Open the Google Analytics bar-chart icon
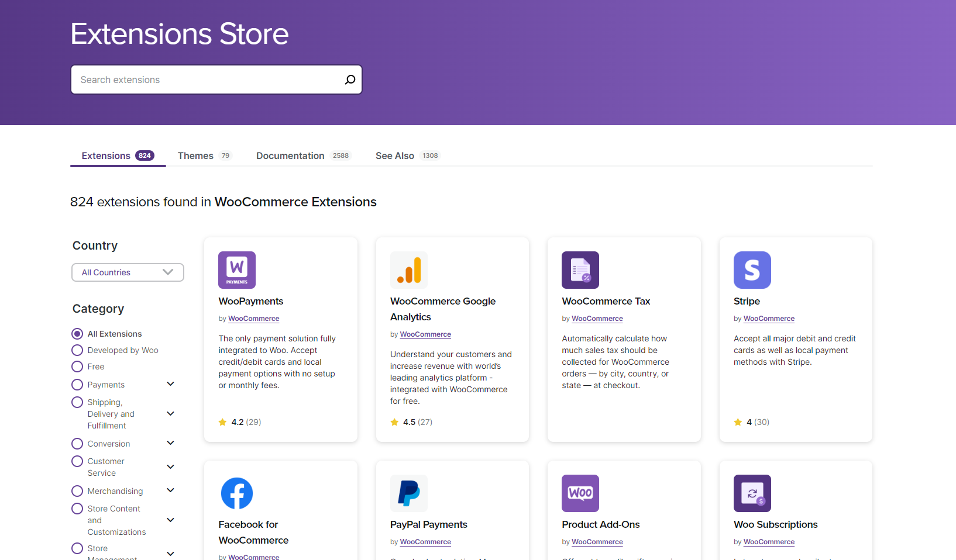 [x=409, y=270]
